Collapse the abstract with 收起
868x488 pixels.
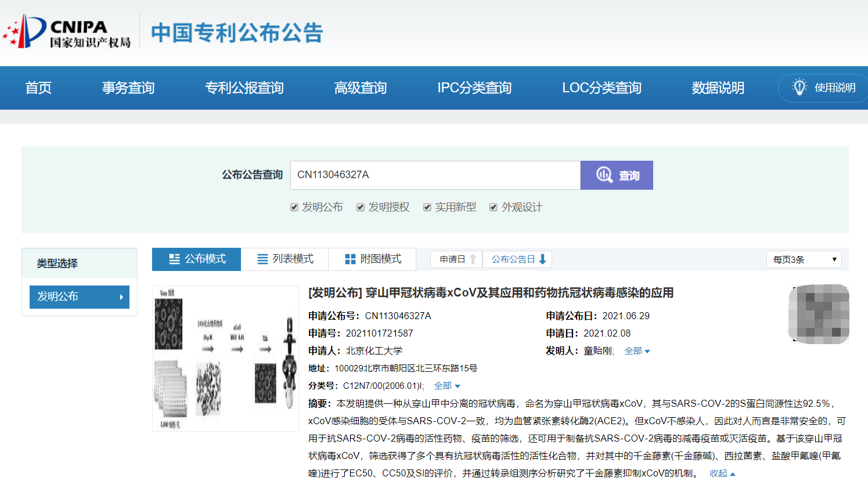click(x=722, y=473)
